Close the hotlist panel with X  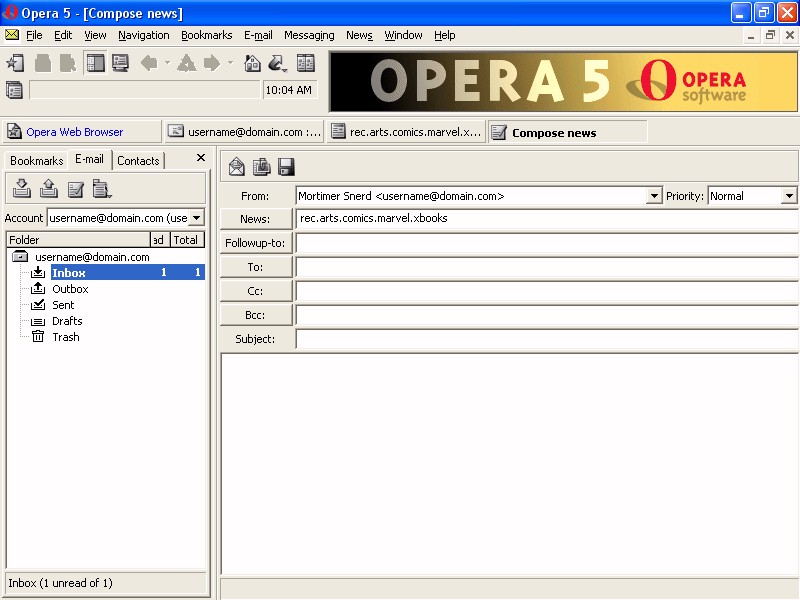201,158
